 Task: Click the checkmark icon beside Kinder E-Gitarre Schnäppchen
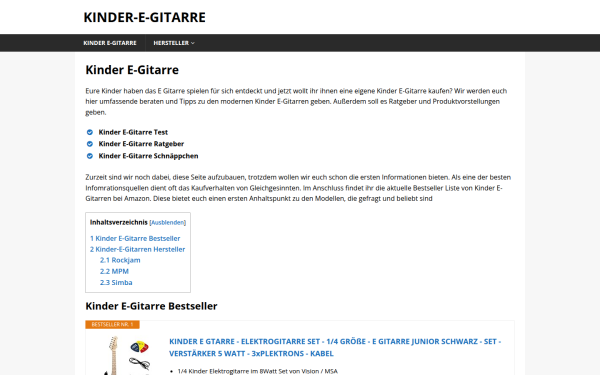(x=90, y=156)
